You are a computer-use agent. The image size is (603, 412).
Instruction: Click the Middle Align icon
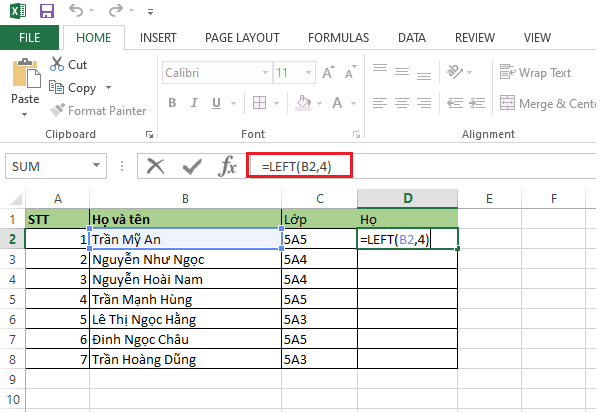402,72
